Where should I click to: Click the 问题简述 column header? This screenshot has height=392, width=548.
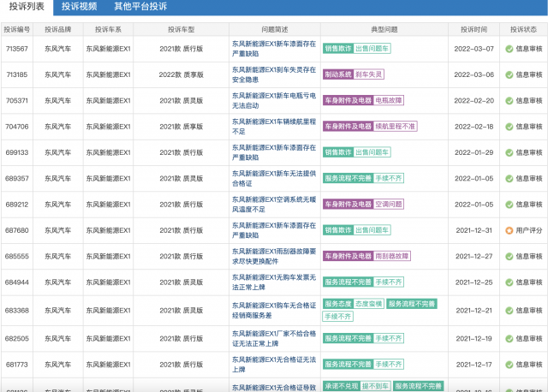[275, 30]
